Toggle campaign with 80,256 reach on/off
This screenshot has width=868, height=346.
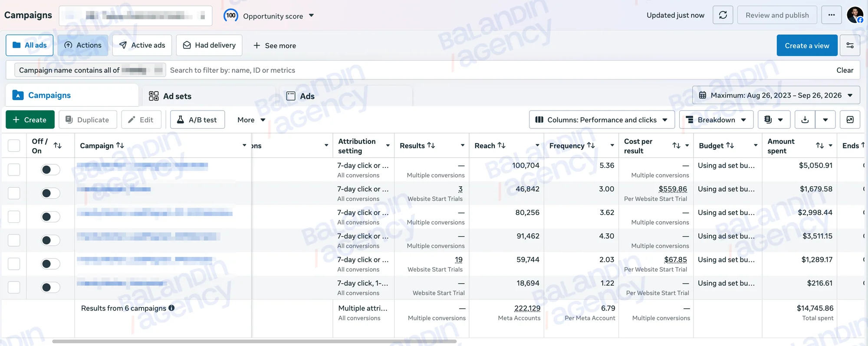[50, 217]
